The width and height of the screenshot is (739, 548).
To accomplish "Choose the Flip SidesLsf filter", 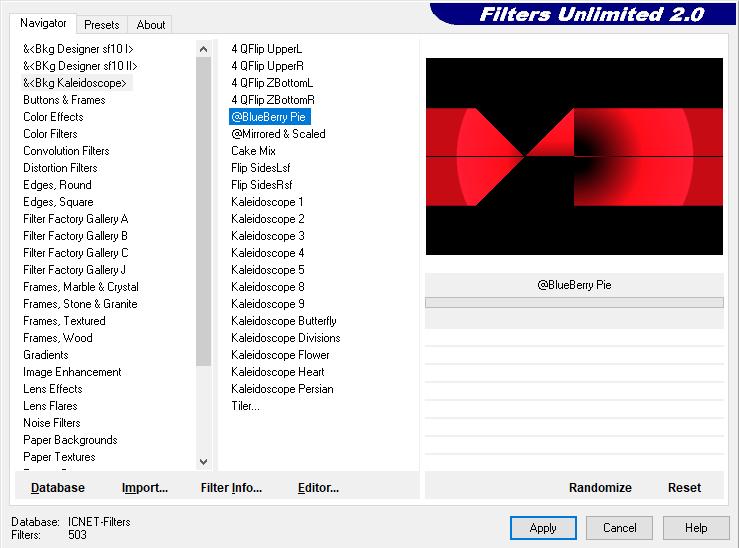I will pos(261,168).
